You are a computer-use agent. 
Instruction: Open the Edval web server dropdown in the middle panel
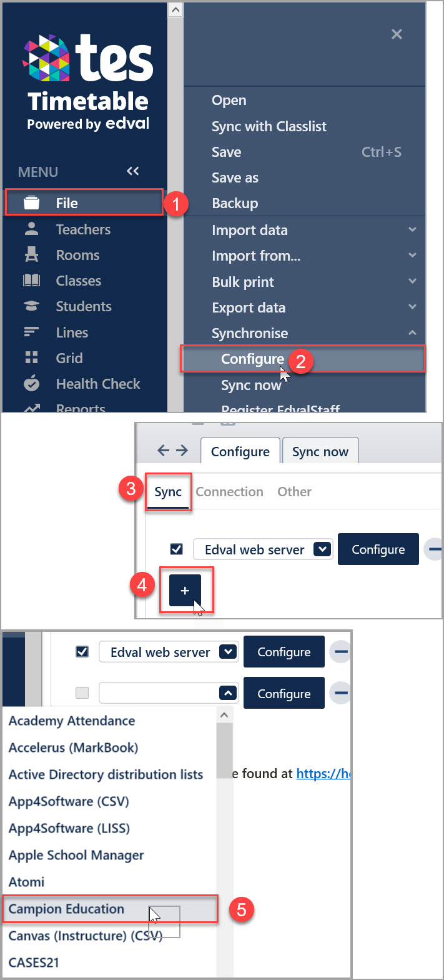pos(322,549)
